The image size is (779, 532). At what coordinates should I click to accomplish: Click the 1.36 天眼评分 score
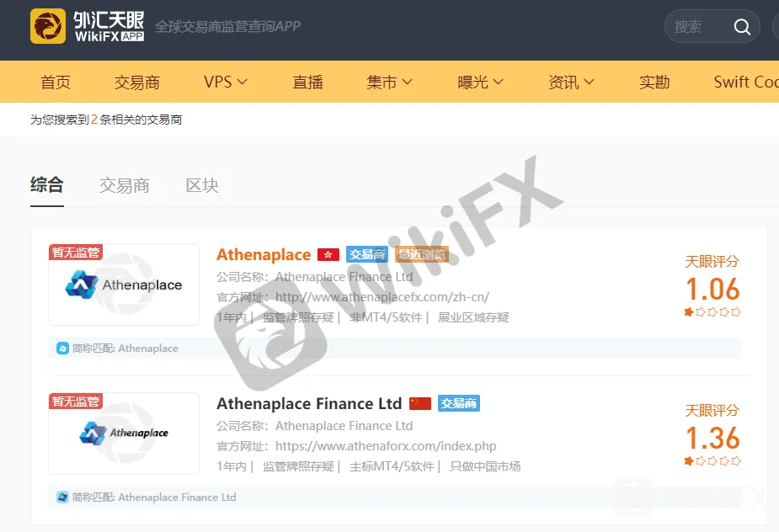[712, 438]
